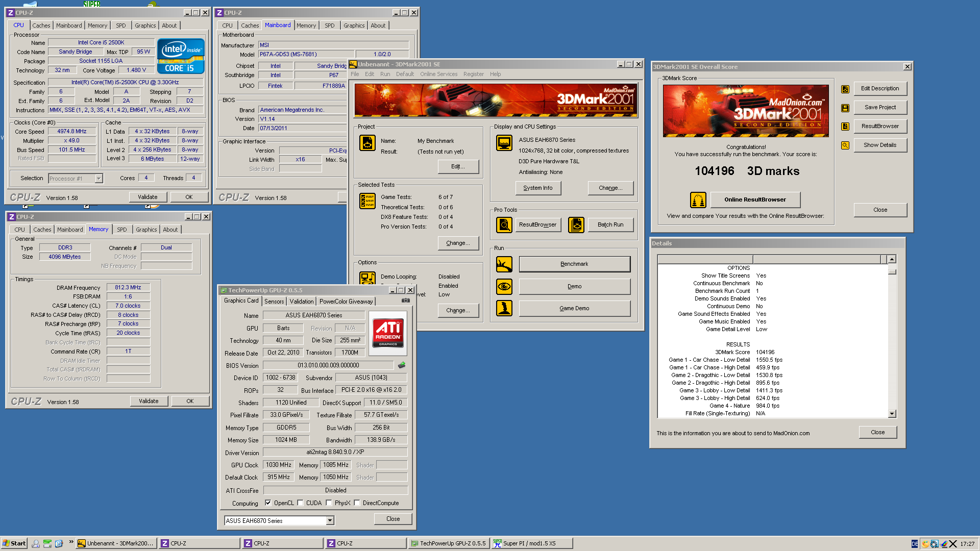
Task: Click the GPU-Z BIOS save chip icon
Action: pos(402,365)
